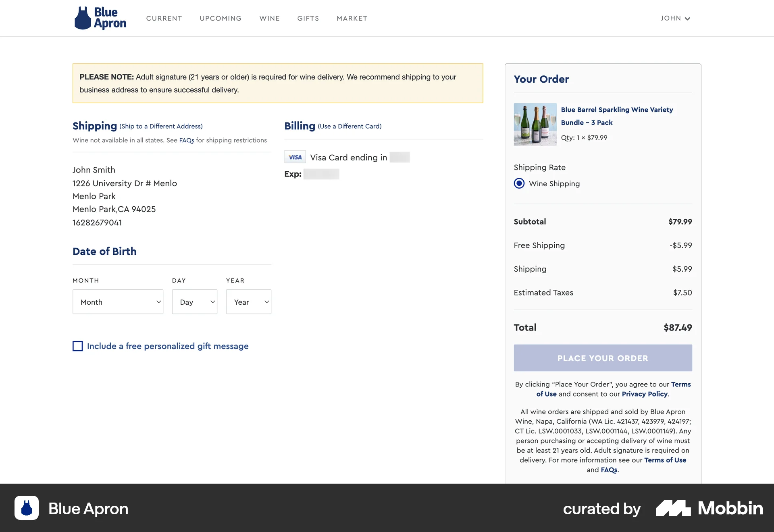774x532 pixels.
Task: Click the Blue Apron logo in the header
Action: coord(100,18)
